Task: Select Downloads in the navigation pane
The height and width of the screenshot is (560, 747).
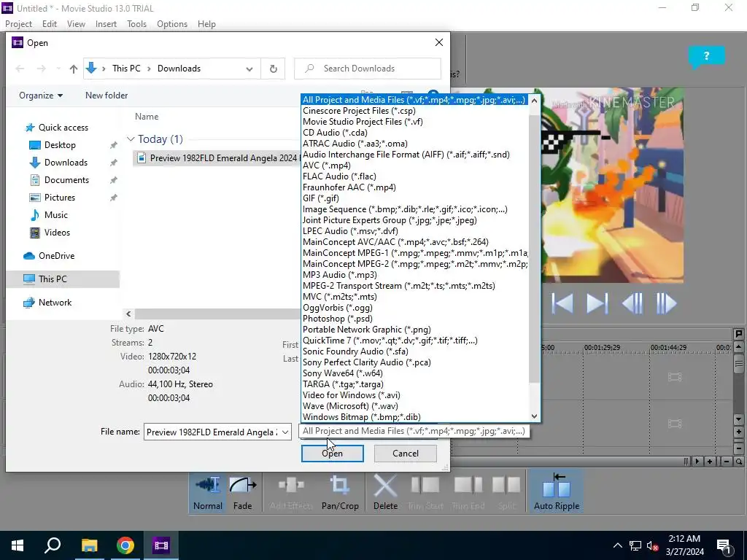Action: [66, 163]
